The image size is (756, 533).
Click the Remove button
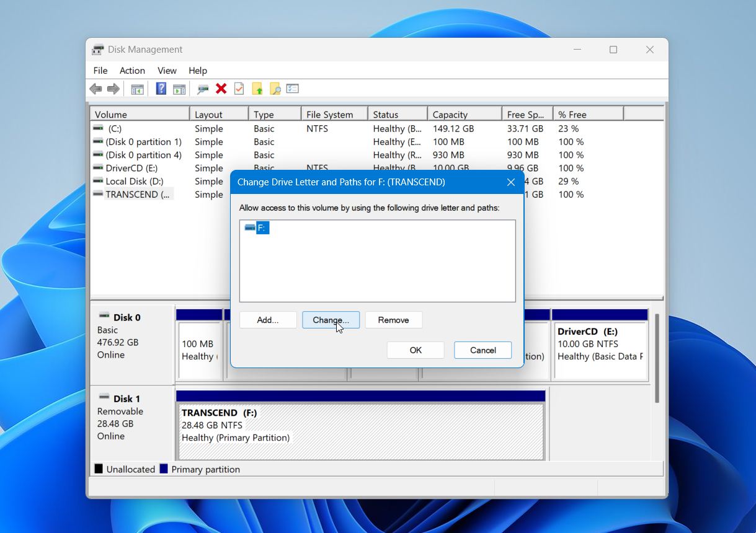click(394, 320)
